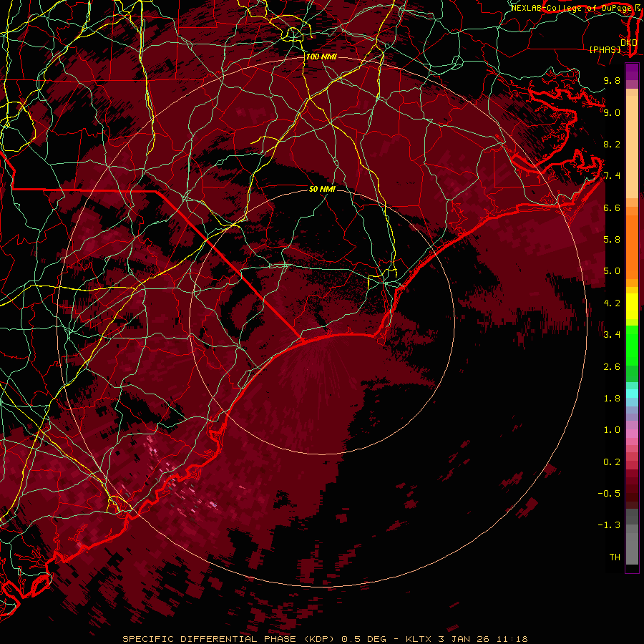Image resolution: width=644 pixels, height=644 pixels.
Task: Click the 'DKD' label above the color scale
Action: (x=629, y=42)
